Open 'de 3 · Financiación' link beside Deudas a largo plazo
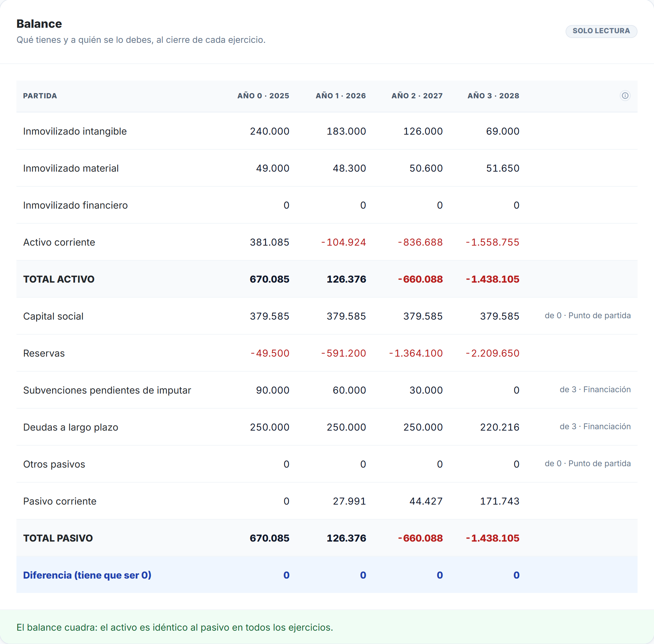654x644 pixels. 595,426
